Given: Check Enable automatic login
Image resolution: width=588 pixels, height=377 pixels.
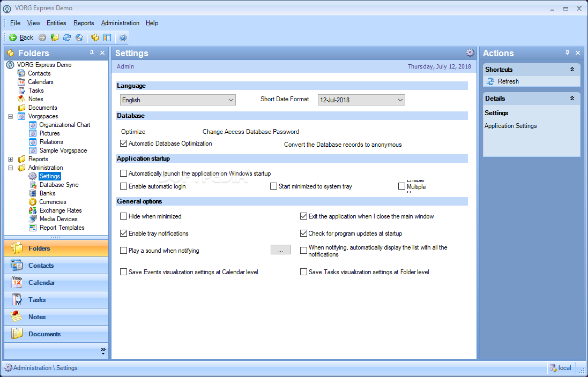Looking at the screenshot, I should 123,186.
